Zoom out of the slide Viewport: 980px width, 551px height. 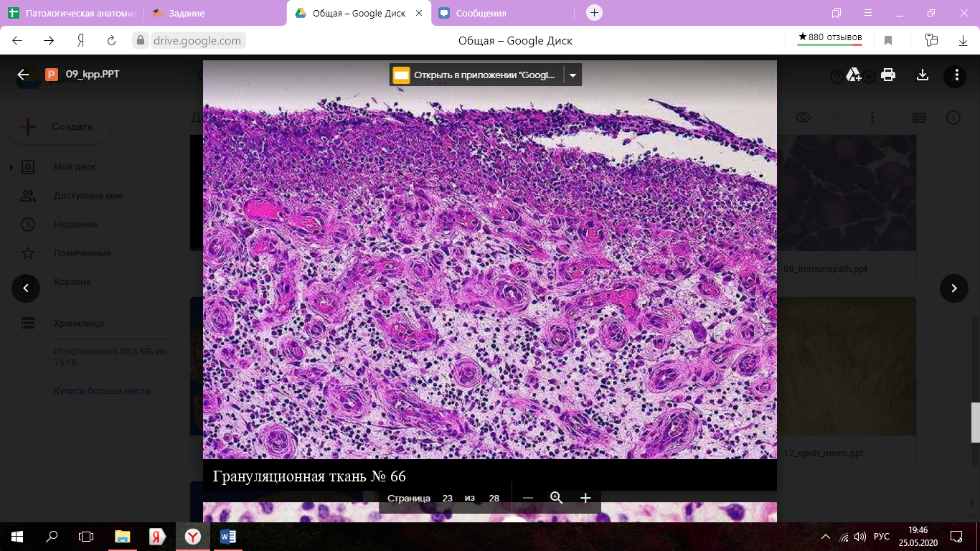(x=528, y=498)
